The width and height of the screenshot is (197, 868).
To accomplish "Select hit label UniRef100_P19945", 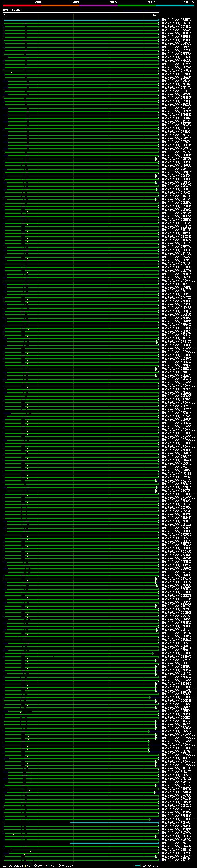I will click(177, 464).
